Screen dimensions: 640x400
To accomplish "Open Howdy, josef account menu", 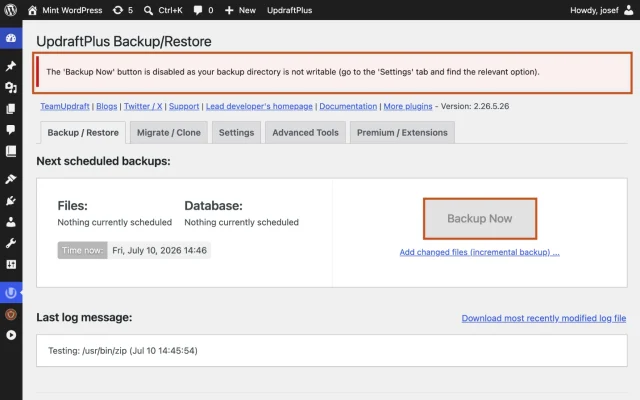I will pos(594,10).
